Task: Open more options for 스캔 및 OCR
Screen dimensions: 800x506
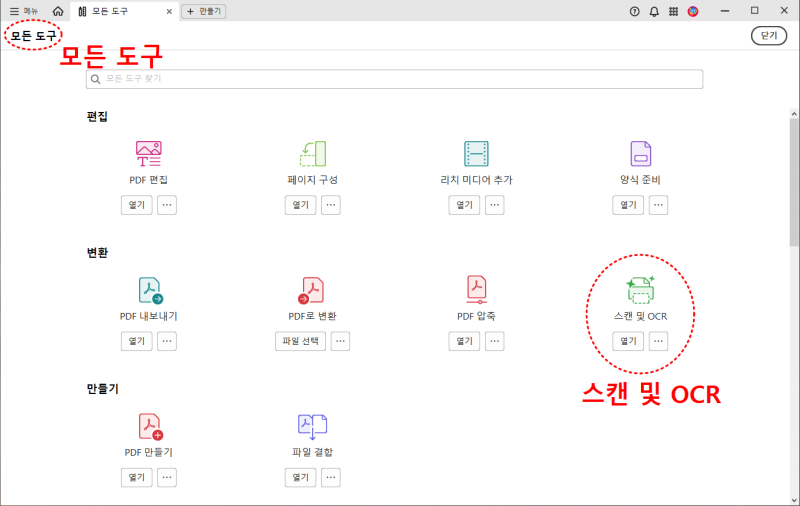Action: [x=658, y=341]
